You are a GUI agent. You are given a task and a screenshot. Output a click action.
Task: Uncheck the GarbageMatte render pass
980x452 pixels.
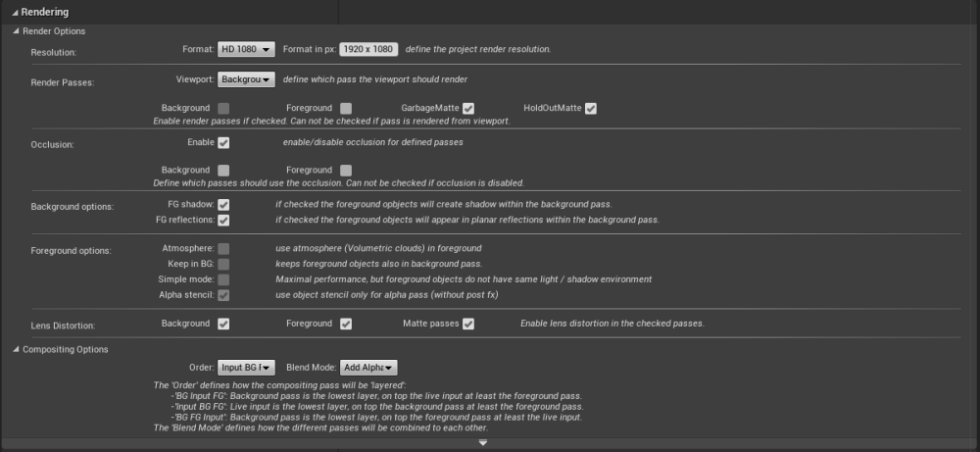tap(468, 108)
